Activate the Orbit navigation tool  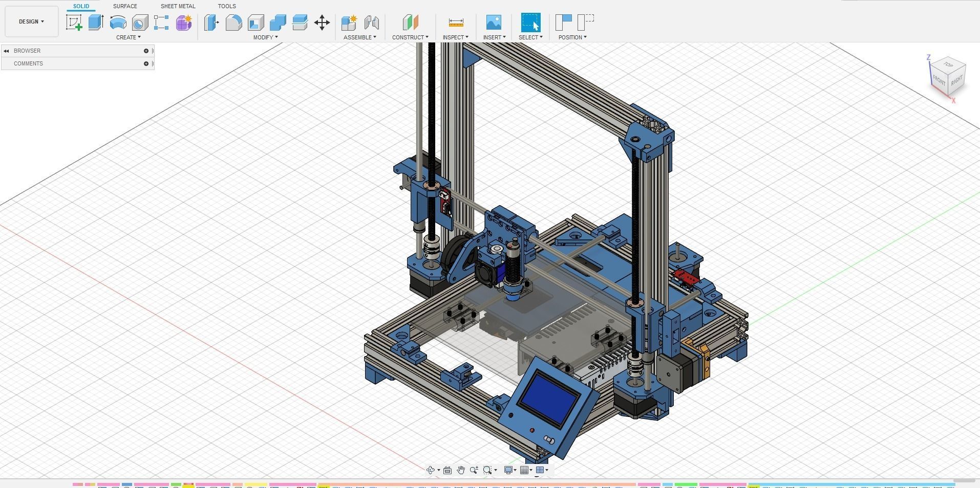tap(431, 470)
